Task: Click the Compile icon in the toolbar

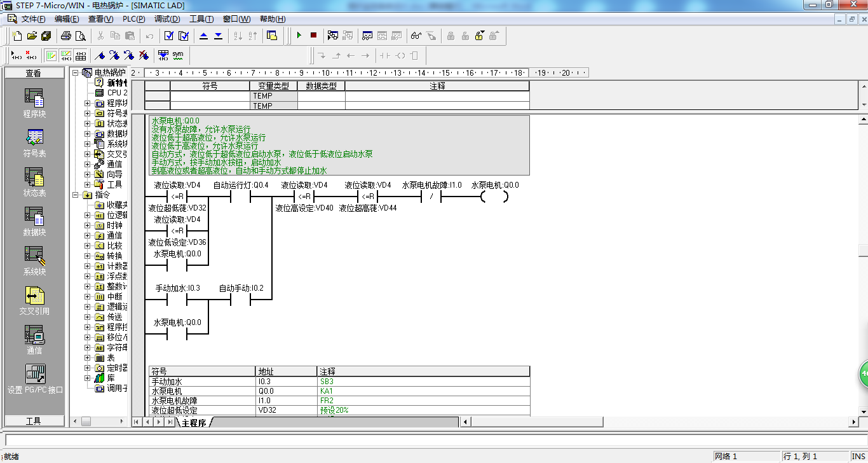Action: 169,36
